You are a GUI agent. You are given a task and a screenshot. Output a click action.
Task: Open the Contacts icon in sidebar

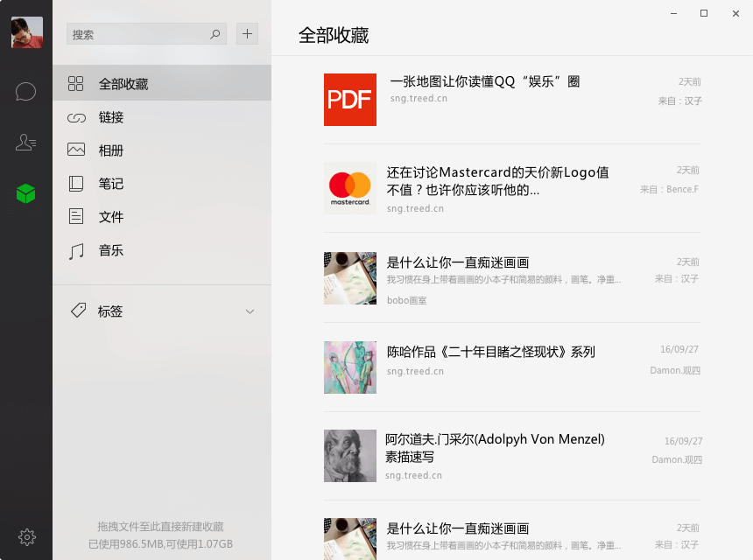(25, 142)
